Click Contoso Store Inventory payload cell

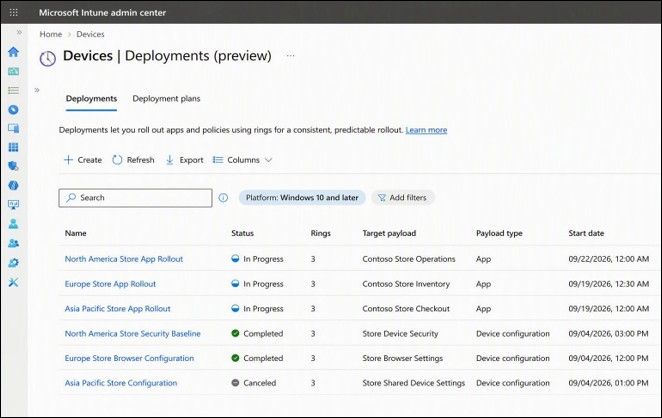pyautogui.click(x=406, y=284)
